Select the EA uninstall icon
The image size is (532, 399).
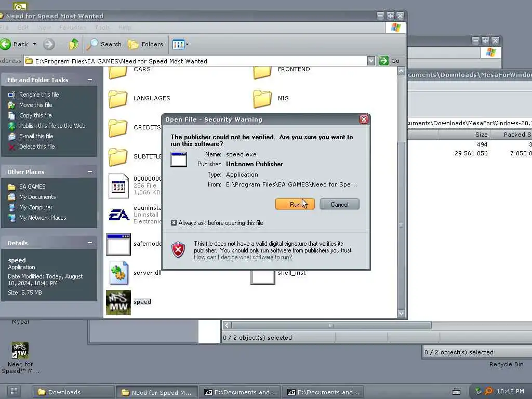coord(119,215)
